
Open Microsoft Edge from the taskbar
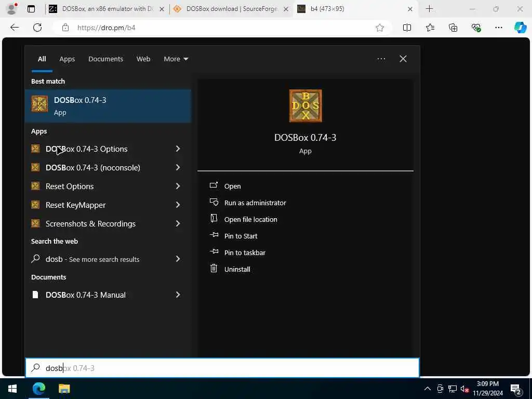pos(38,389)
